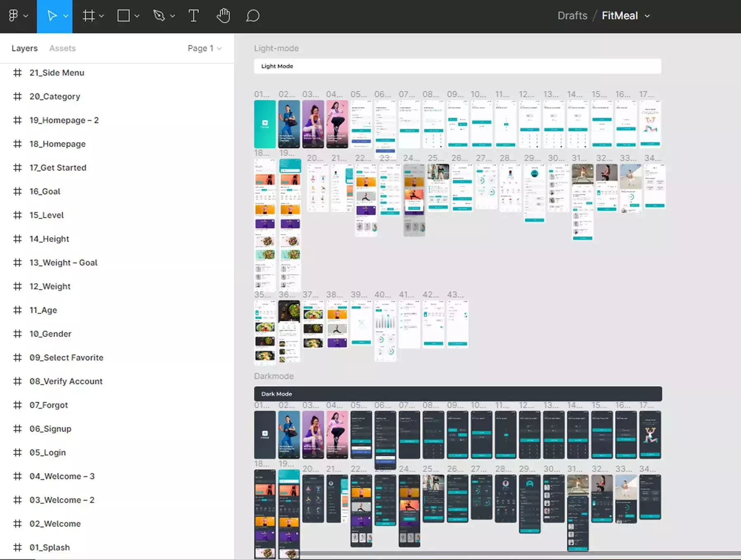Image resolution: width=741 pixels, height=560 pixels.
Task: Select the 13_Weight – Goal layer
Action: 117,263
